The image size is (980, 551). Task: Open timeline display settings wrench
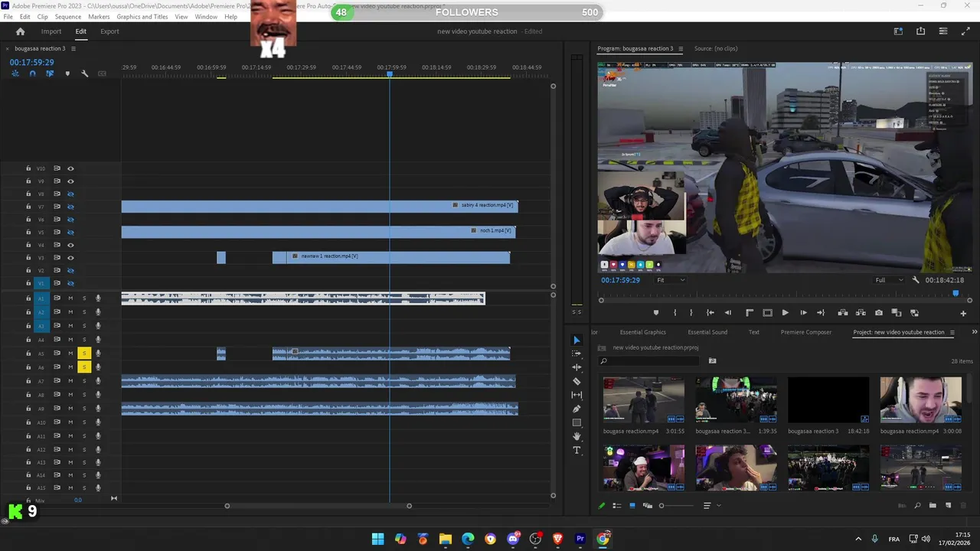[84, 73]
